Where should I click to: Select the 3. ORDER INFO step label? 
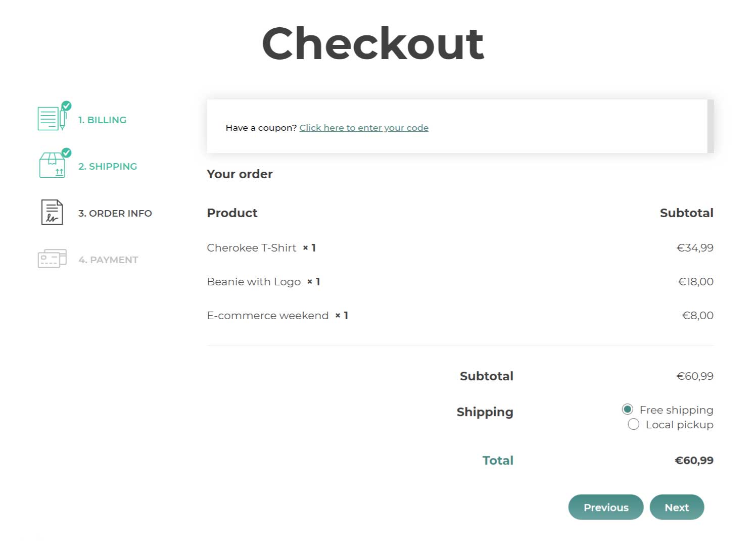click(x=115, y=214)
